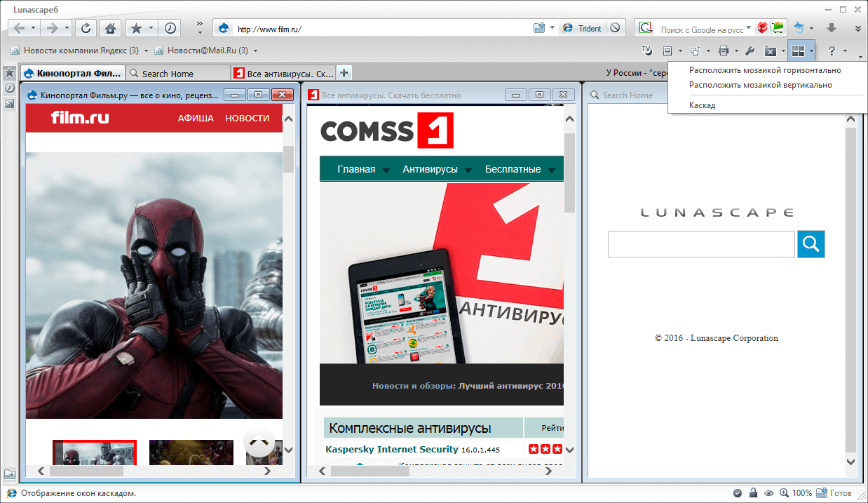Screen dimensions: 868x503
Task: Open the search engine dropdown arrow
Action: (749, 28)
